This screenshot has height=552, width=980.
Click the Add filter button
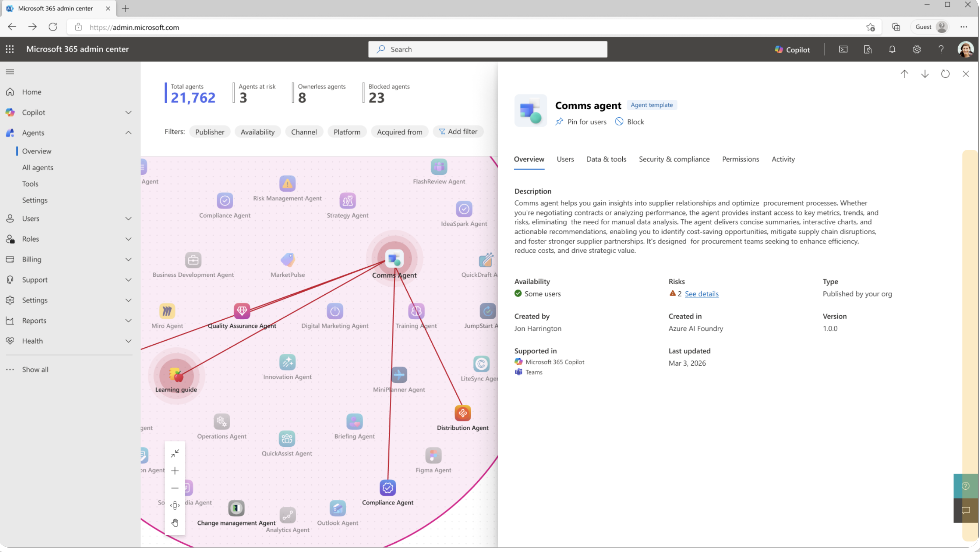[458, 131]
